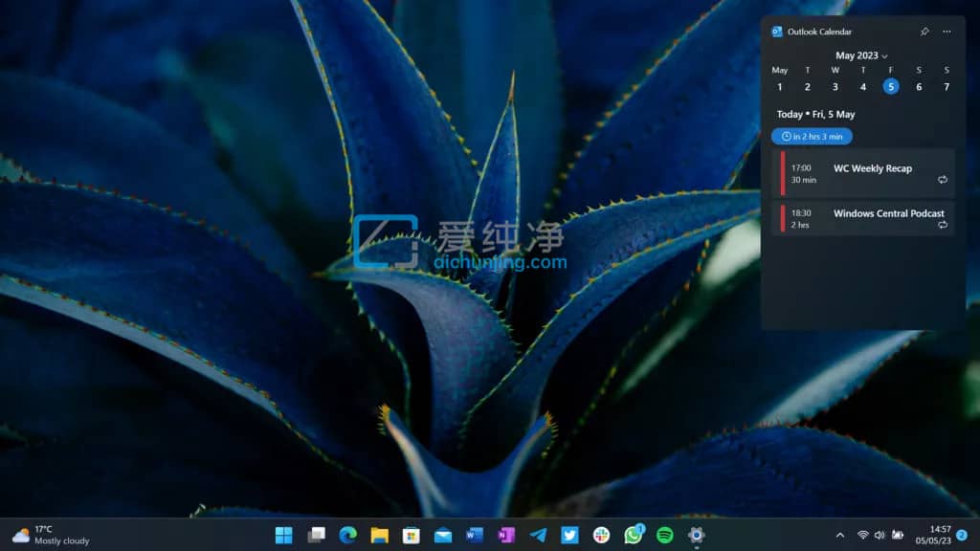The image size is (980, 551).
Task: Open Twitter from the taskbar
Action: (x=571, y=537)
